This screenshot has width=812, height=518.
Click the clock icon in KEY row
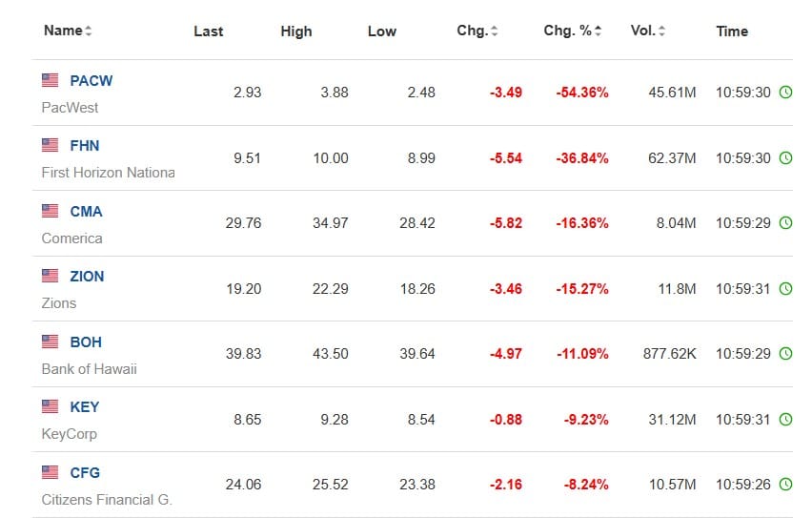click(785, 419)
